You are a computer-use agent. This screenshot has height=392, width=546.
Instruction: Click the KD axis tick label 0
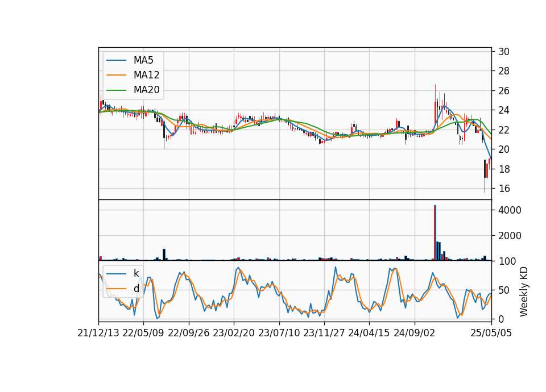pos(501,319)
